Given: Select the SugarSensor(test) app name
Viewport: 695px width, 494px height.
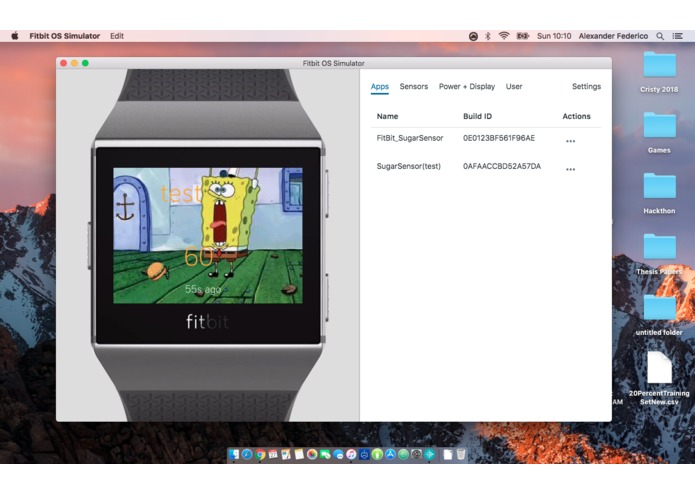Looking at the screenshot, I should pos(408,166).
